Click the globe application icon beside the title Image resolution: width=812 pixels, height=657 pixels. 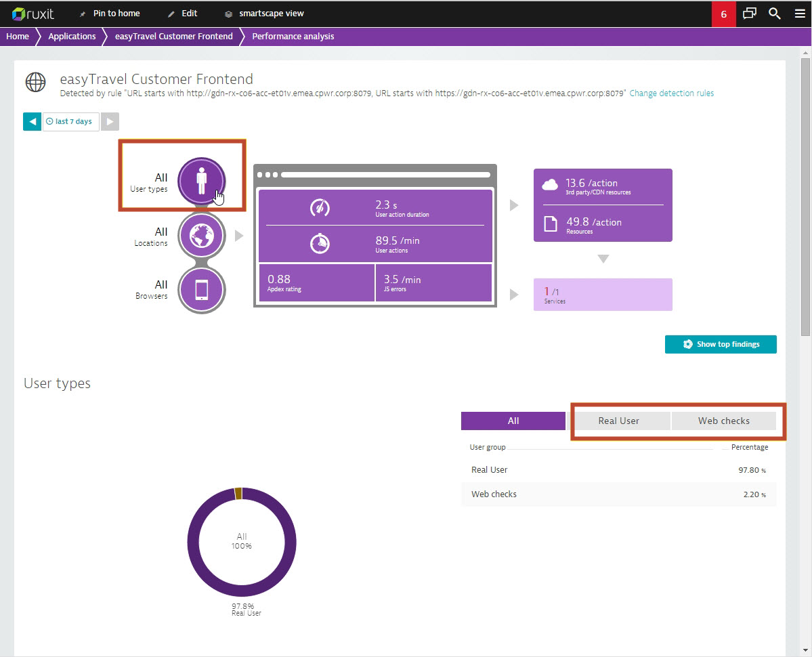(x=36, y=82)
